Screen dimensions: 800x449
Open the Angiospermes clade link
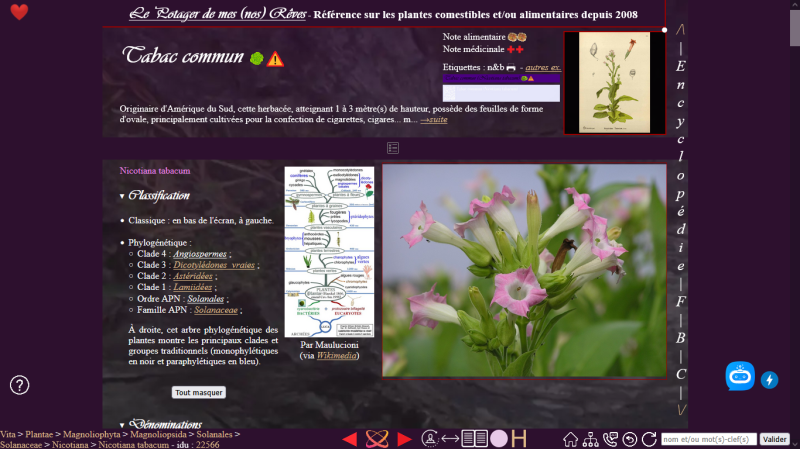tap(200, 254)
